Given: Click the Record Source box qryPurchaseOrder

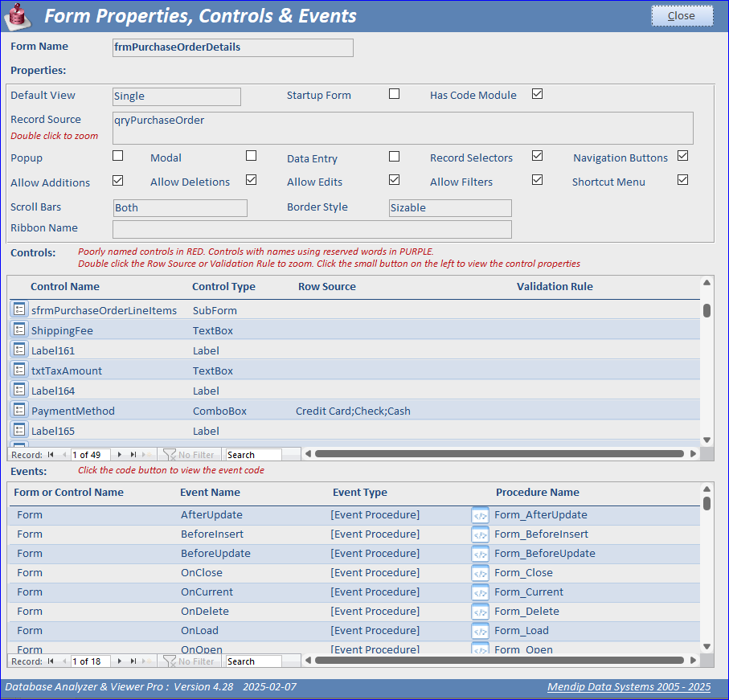Looking at the screenshot, I should (x=403, y=128).
